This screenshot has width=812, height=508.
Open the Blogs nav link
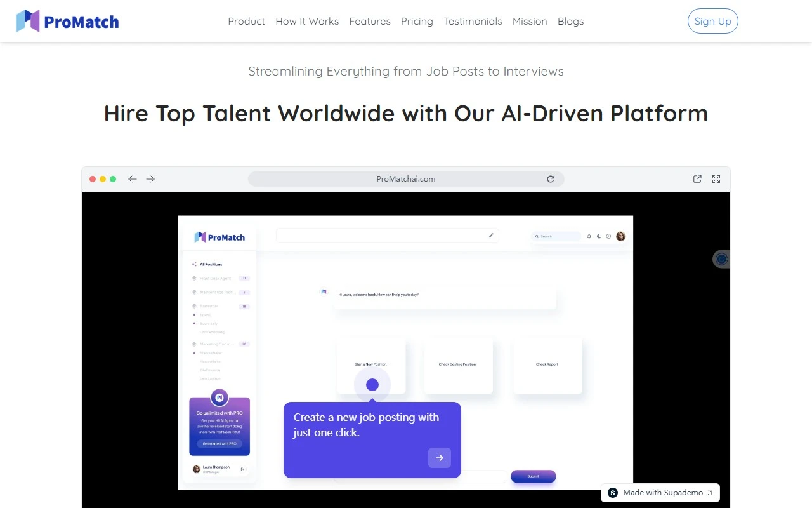[x=570, y=21]
